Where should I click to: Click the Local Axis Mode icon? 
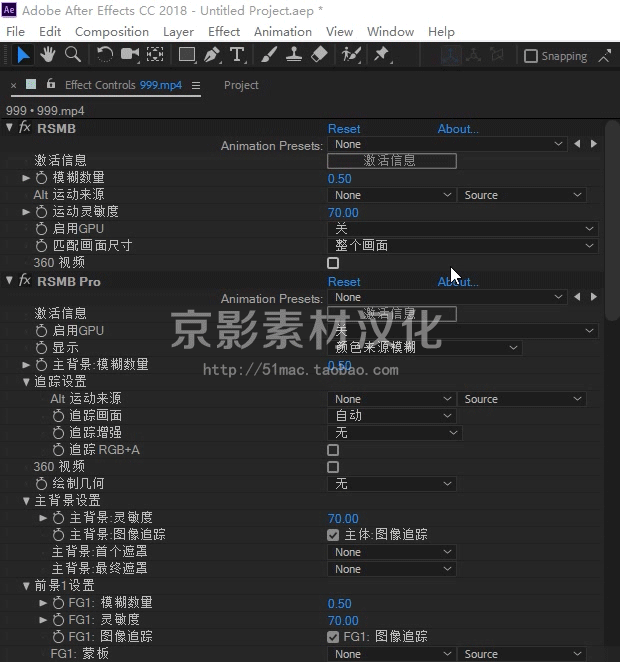pyautogui.click(x=450, y=56)
